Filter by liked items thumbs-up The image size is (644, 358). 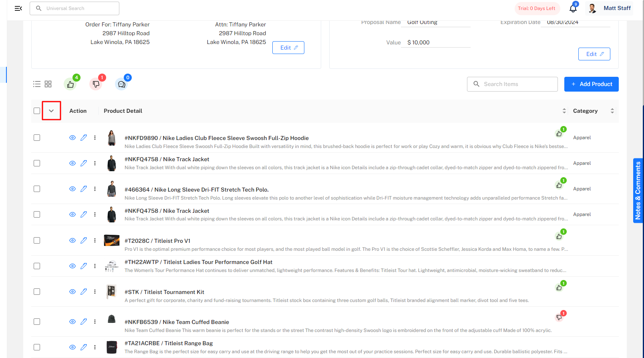70,84
